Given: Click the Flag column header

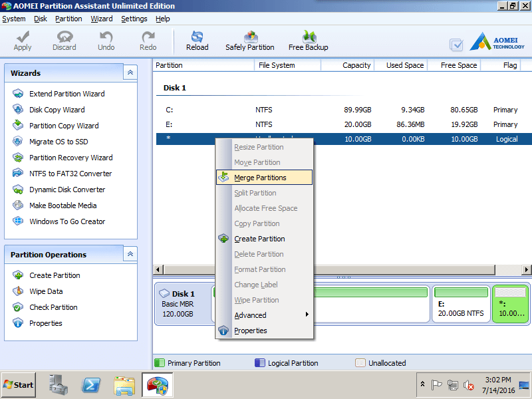Looking at the screenshot, I should coord(501,65).
